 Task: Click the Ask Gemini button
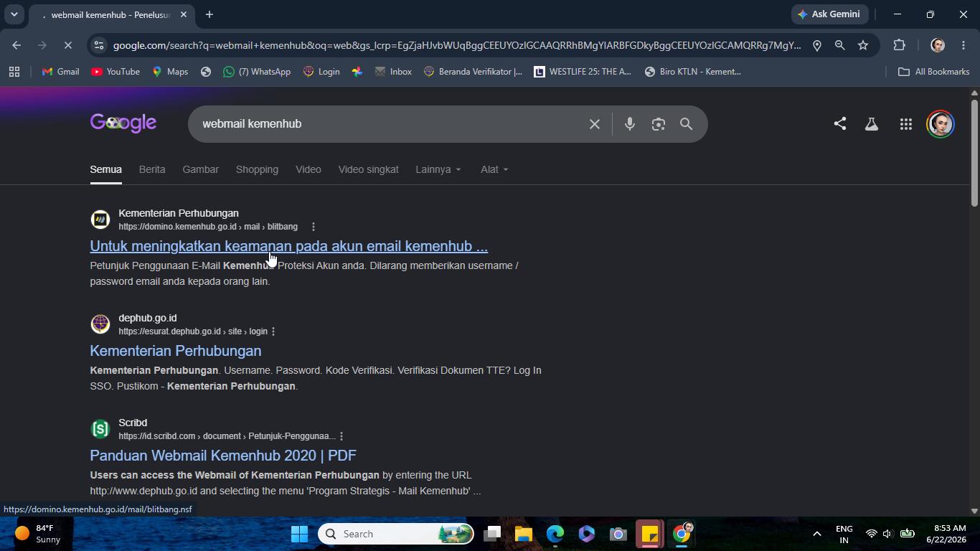click(x=830, y=14)
